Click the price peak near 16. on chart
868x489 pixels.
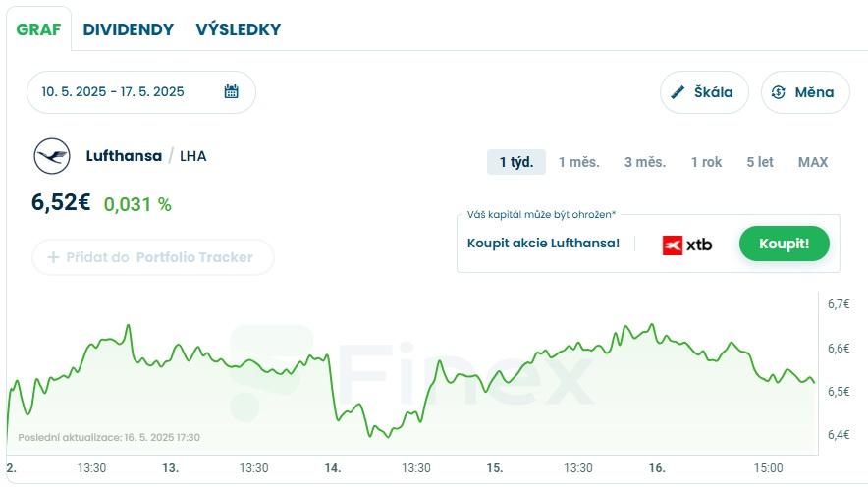652,325
